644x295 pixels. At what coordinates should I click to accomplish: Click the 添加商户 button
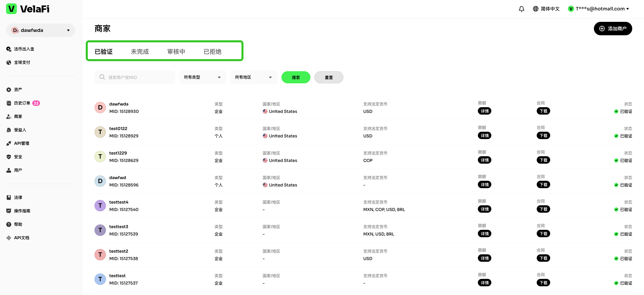click(613, 29)
